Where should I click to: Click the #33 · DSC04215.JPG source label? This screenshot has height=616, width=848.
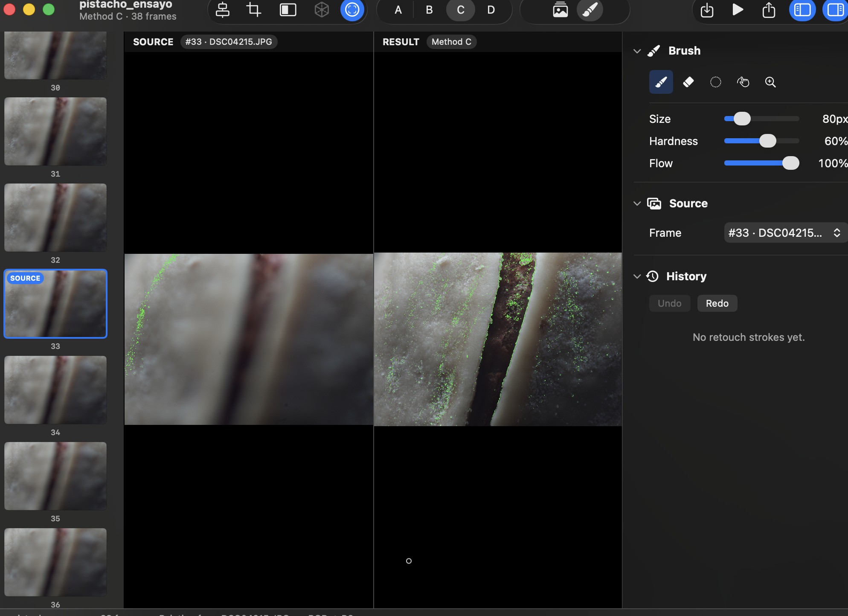tap(229, 42)
